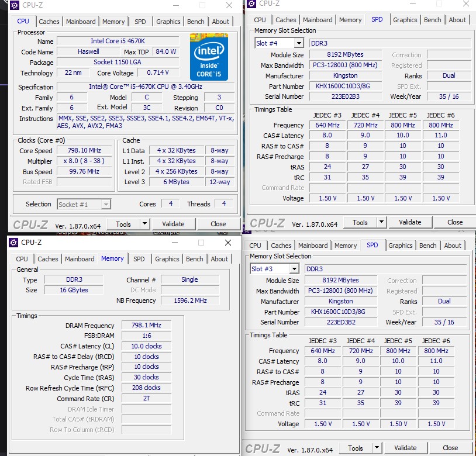
Task: Open About tab in CPU window
Action: 220,22
